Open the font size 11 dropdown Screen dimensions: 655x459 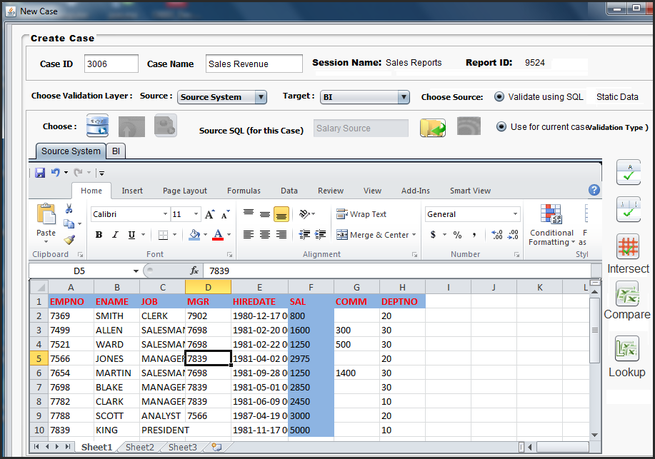click(196, 214)
